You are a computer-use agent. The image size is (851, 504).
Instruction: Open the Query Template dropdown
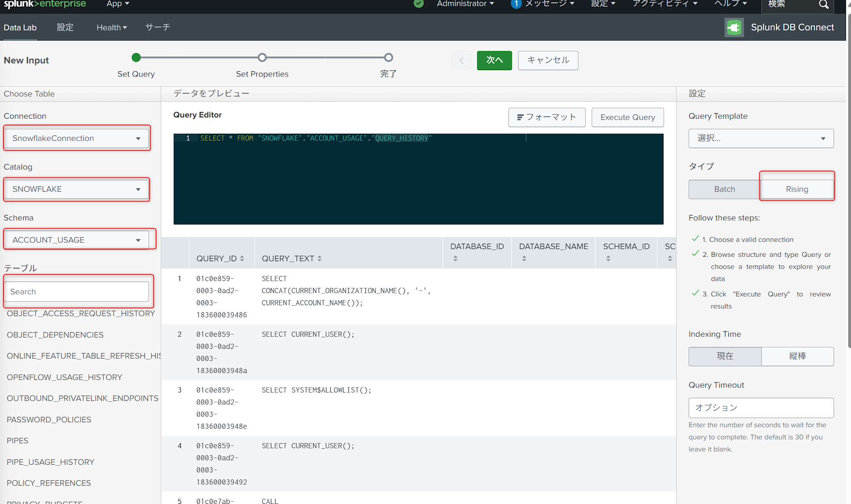pyautogui.click(x=761, y=139)
